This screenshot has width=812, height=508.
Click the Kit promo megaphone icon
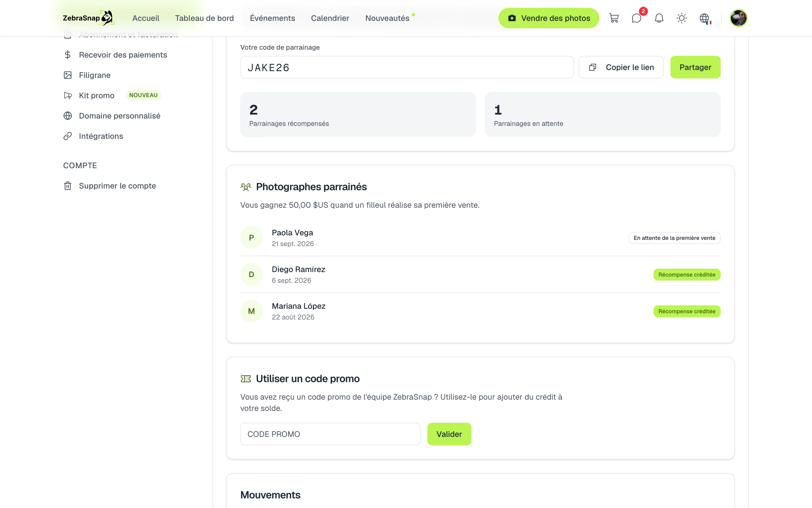click(x=68, y=95)
